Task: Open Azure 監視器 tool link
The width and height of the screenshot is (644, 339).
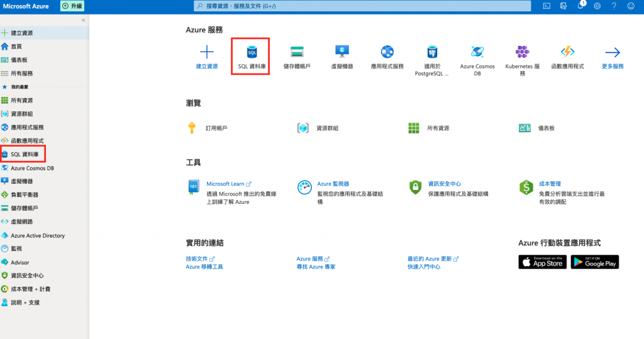Action: [333, 184]
